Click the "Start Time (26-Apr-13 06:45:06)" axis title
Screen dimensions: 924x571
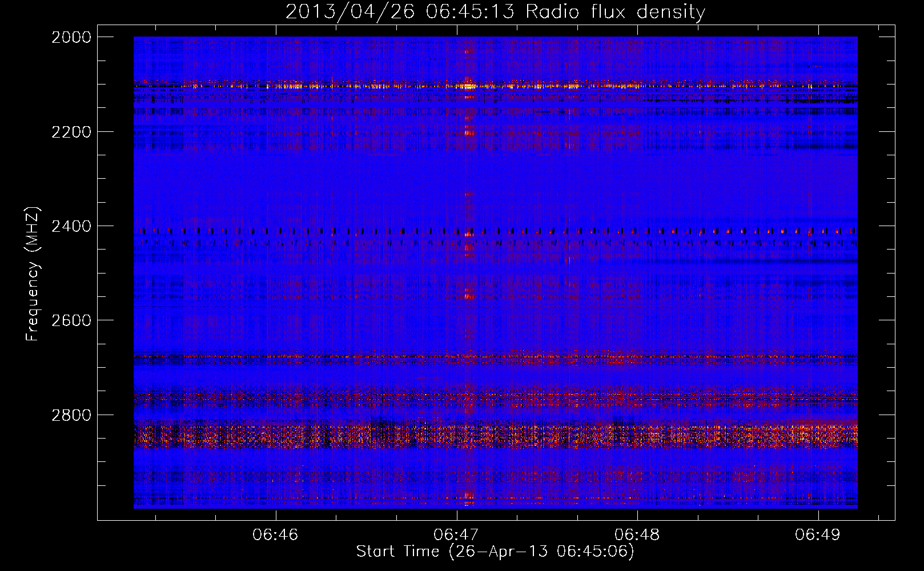(495, 552)
